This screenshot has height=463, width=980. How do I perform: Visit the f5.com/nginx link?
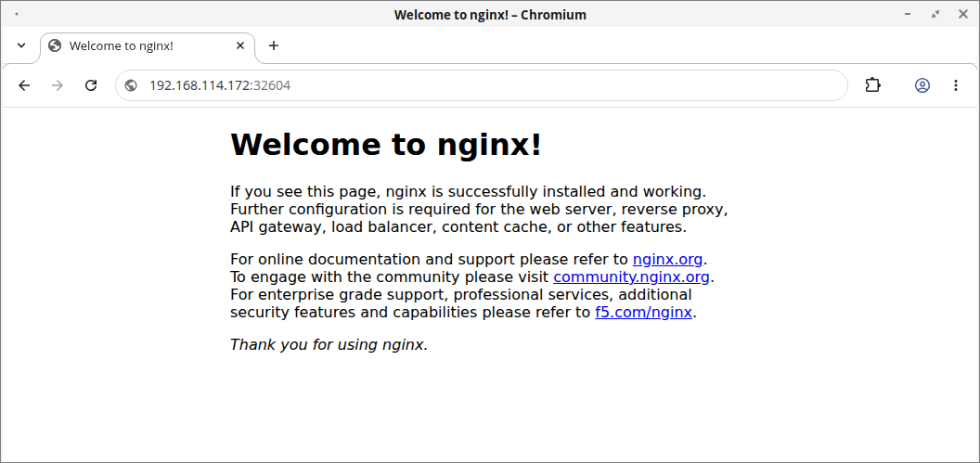coord(643,313)
